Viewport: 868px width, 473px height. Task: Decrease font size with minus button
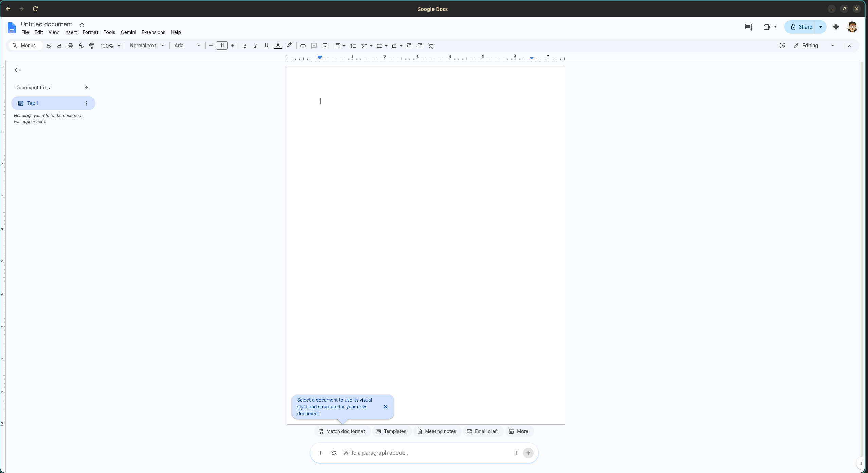[x=211, y=46]
